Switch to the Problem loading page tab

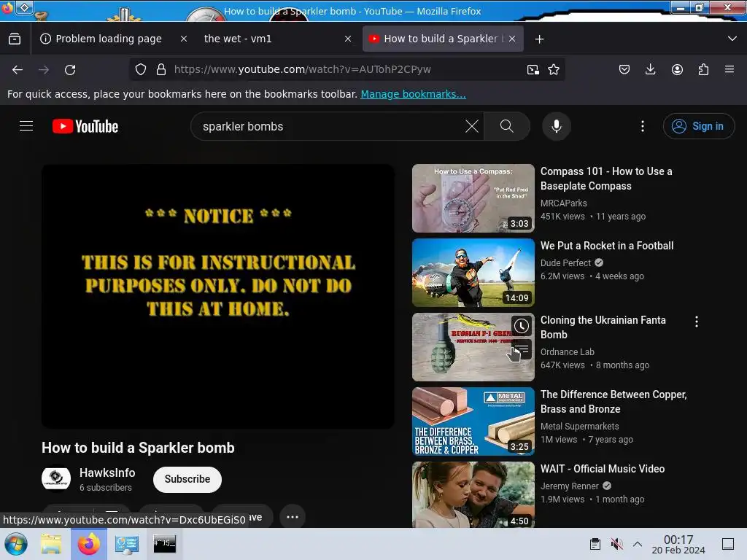click(109, 39)
